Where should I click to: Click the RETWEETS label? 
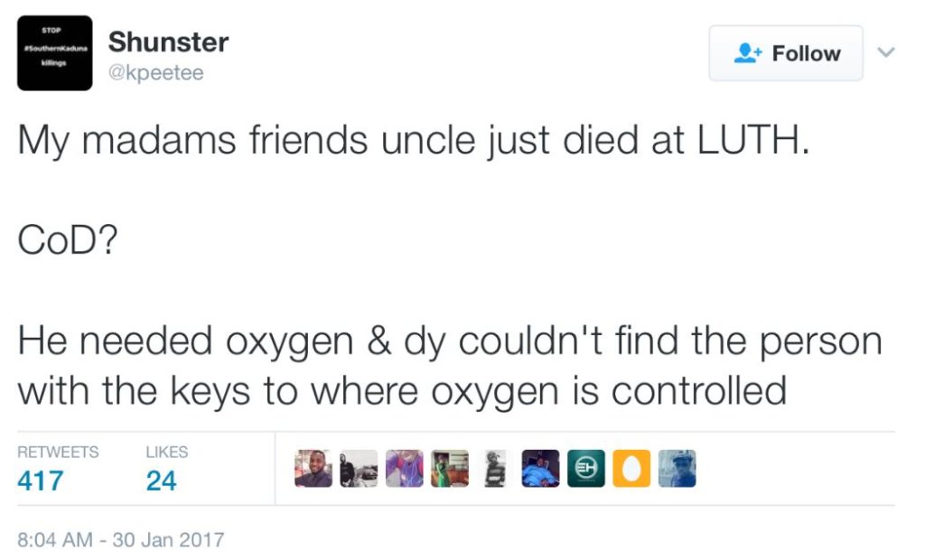58,452
